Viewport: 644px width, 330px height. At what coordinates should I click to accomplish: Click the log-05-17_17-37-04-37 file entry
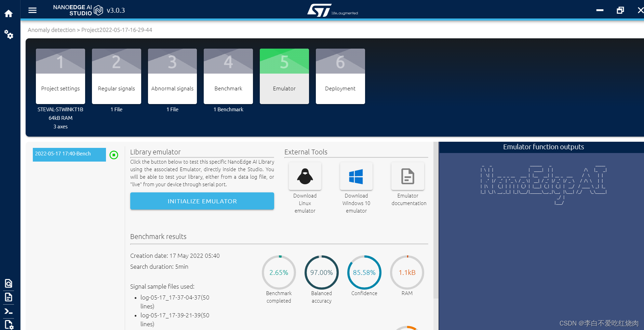pos(175,302)
